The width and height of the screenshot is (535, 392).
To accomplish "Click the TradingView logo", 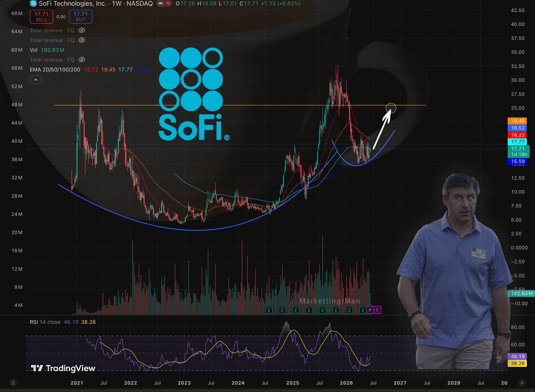I will (63, 368).
